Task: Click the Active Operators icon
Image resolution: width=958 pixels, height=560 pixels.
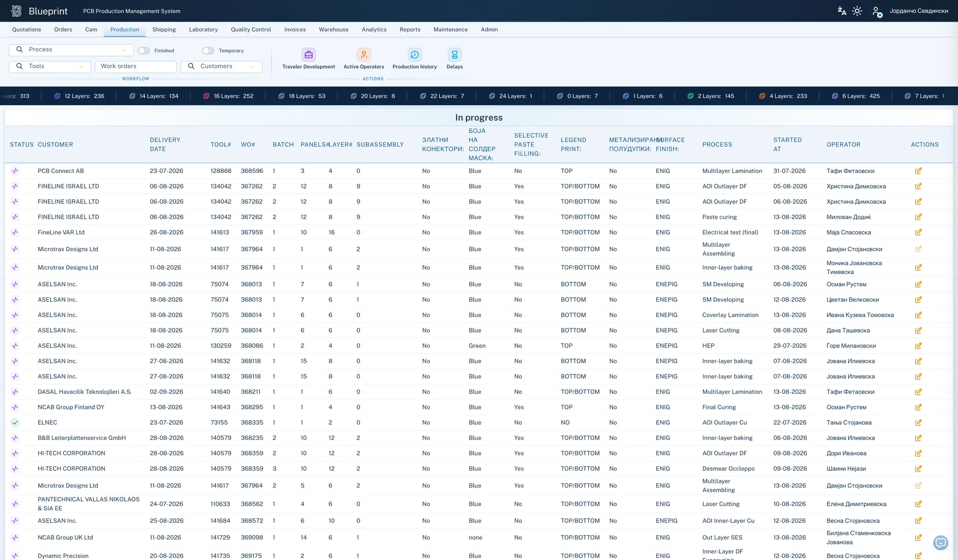Action: 364,54
